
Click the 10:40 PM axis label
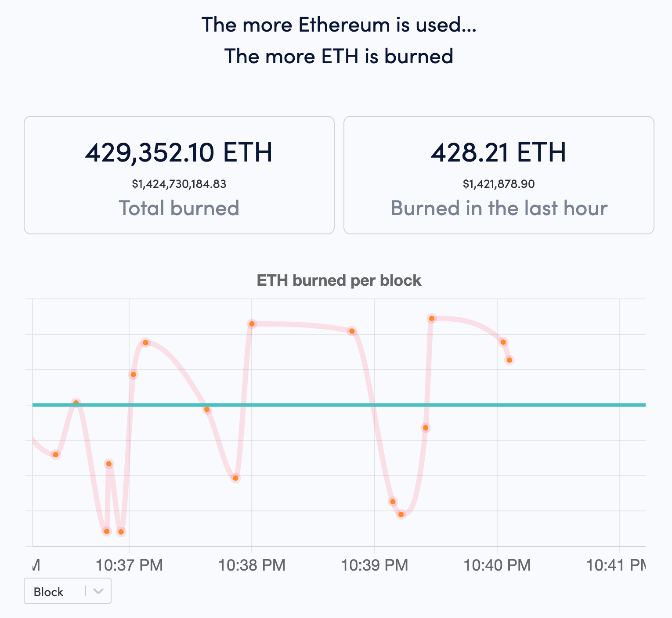(x=497, y=565)
